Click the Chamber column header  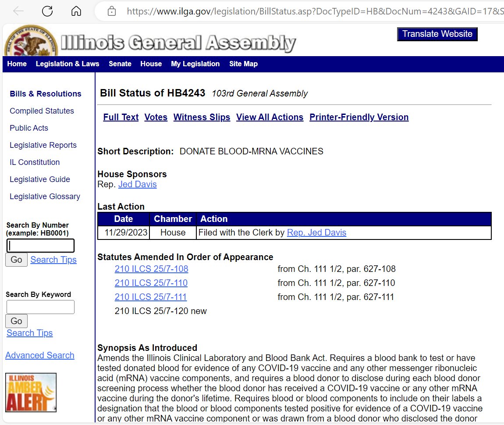tap(173, 219)
